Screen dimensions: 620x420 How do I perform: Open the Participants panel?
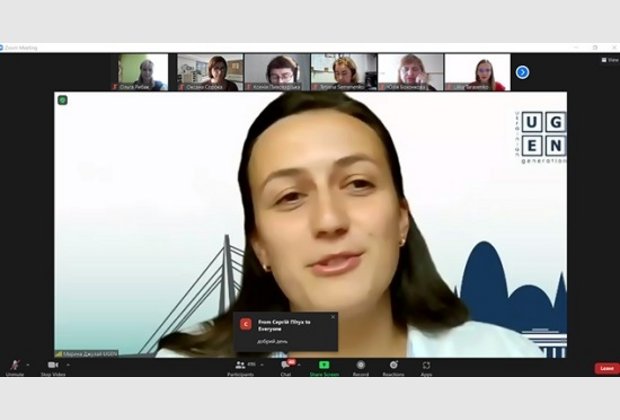[240, 368]
